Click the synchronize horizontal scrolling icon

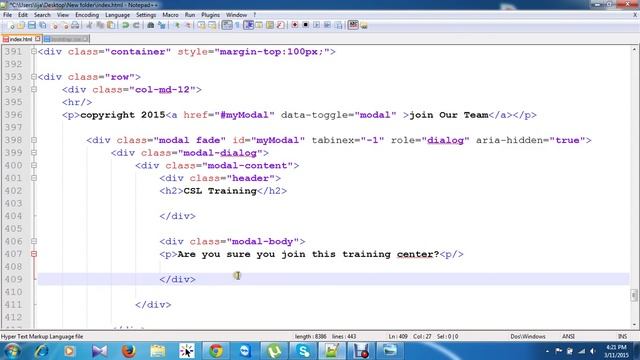click(x=212, y=25)
